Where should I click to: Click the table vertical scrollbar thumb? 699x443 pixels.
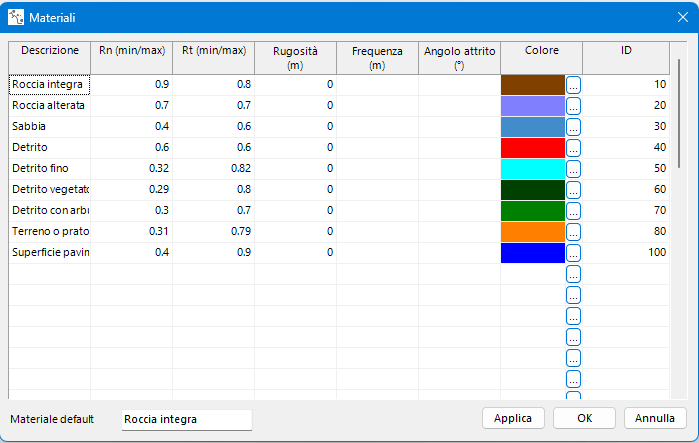679,114
